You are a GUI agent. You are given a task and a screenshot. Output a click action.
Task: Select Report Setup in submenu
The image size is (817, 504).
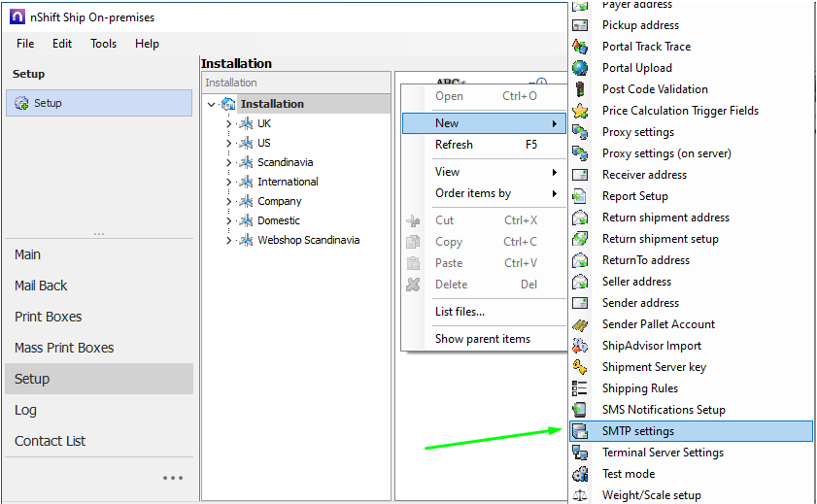click(691, 196)
